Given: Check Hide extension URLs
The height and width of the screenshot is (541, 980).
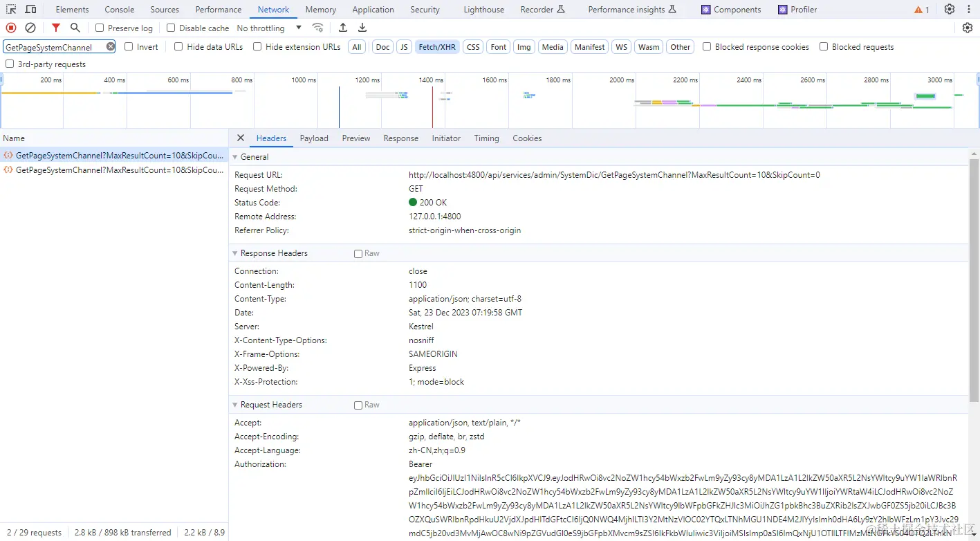Looking at the screenshot, I should click(257, 47).
